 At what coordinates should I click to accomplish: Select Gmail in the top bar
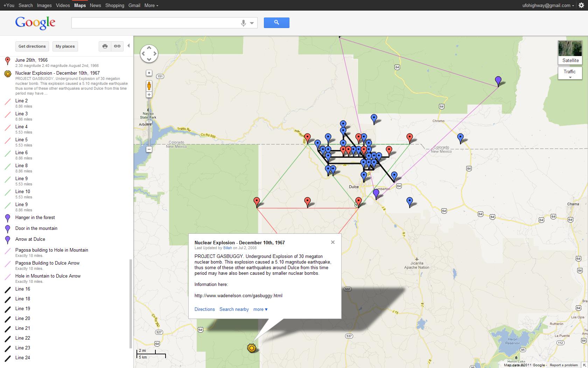click(x=134, y=5)
